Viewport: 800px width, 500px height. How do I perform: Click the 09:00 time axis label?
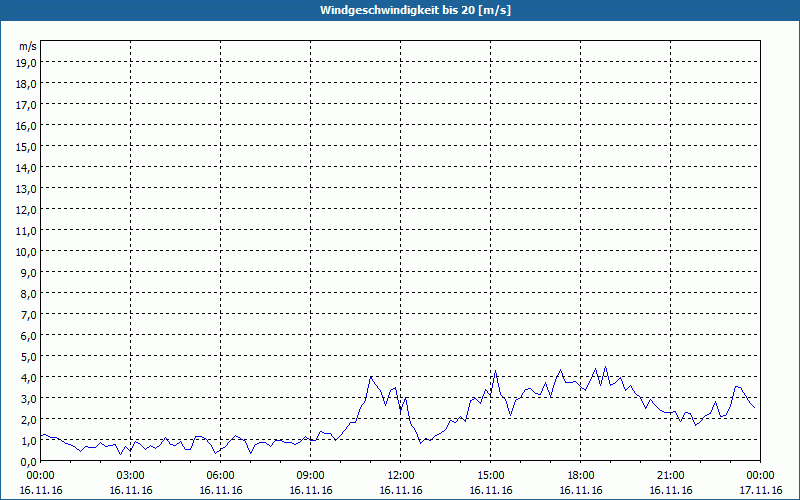click(311, 476)
